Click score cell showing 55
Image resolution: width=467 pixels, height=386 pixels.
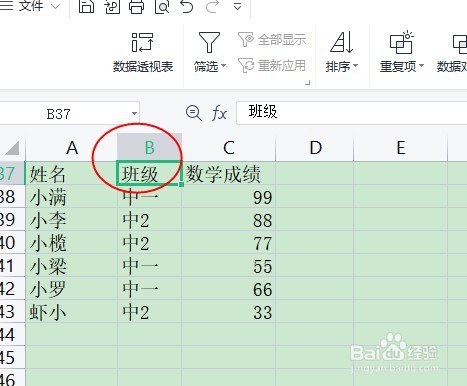coord(229,266)
